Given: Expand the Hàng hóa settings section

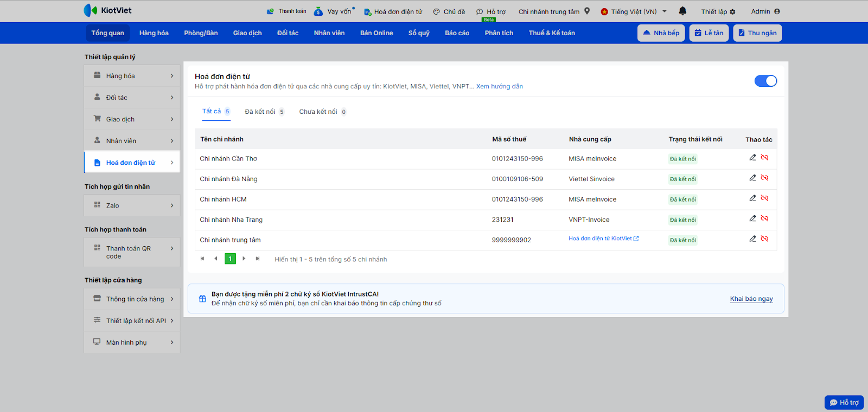Looking at the screenshot, I should click(132, 76).
